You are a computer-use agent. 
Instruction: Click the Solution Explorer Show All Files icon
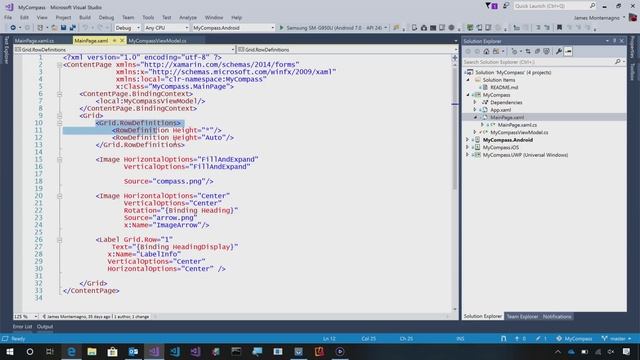pyautogui.click(x=546, y=51)
